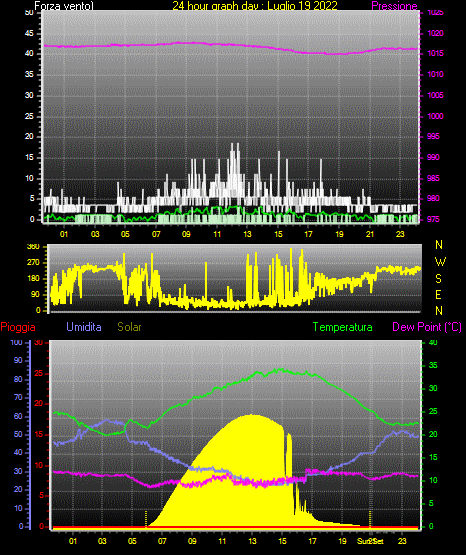Click hour 13 on wind graph axis
Image resolution: width=466 pixels, height=555 pixels.
tap(247, 234)
